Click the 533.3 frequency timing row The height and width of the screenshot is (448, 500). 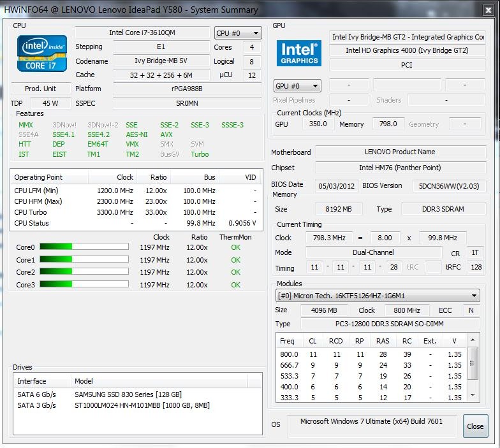point(371,376)
